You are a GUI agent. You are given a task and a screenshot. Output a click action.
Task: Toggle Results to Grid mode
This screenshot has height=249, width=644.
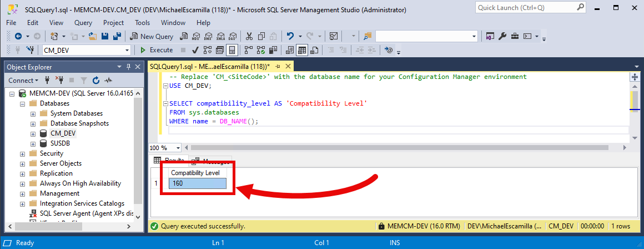click(x=302, y=50)
